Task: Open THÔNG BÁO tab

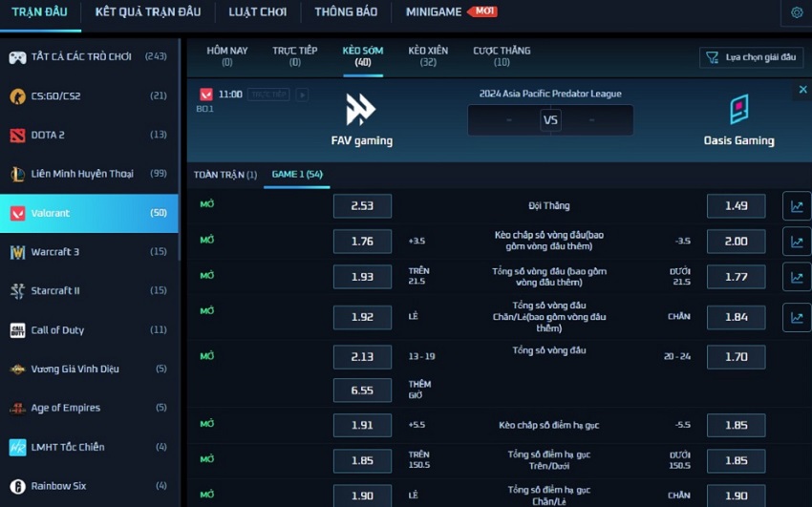Action: 346,11
